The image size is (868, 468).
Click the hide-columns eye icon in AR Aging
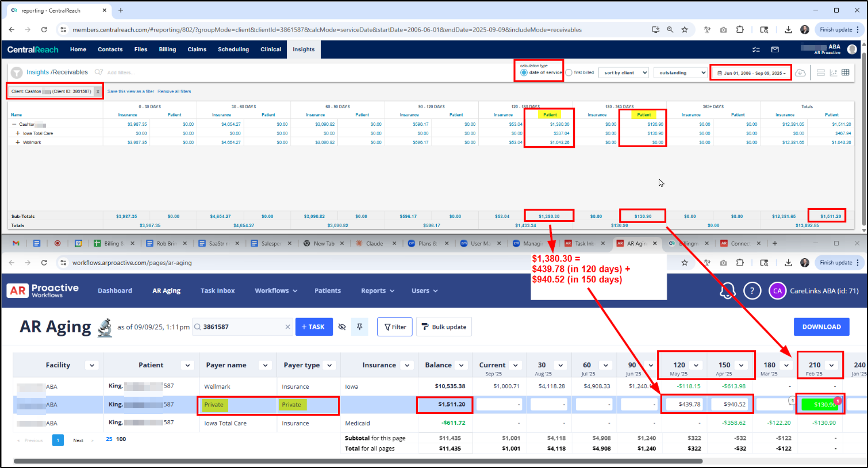tap(342, 327)
